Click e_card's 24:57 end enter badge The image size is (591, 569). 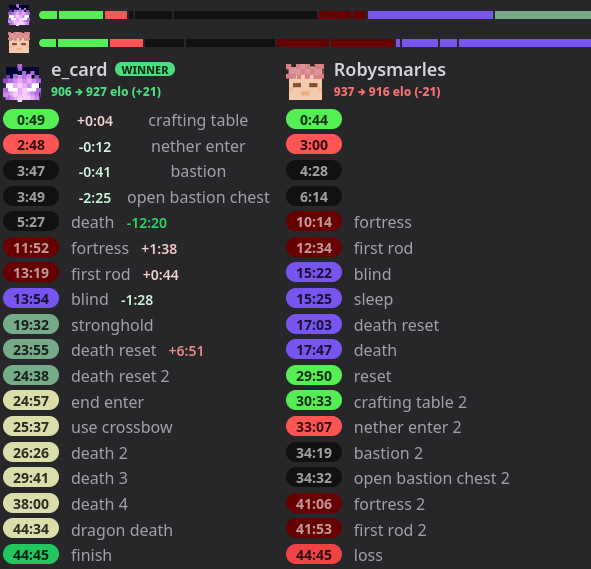tap(31, 401)
